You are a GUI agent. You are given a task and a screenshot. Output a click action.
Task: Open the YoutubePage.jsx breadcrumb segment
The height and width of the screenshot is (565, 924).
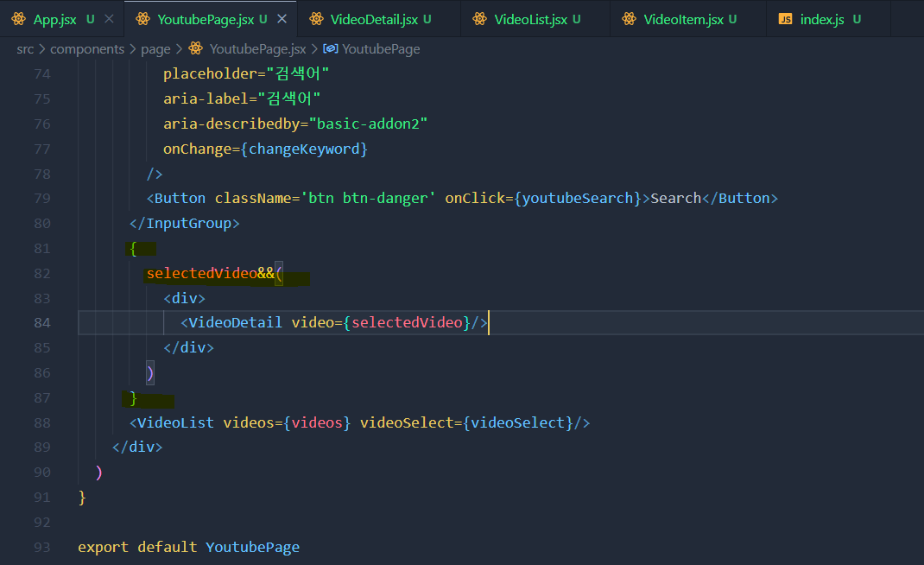tap(257, 49)
